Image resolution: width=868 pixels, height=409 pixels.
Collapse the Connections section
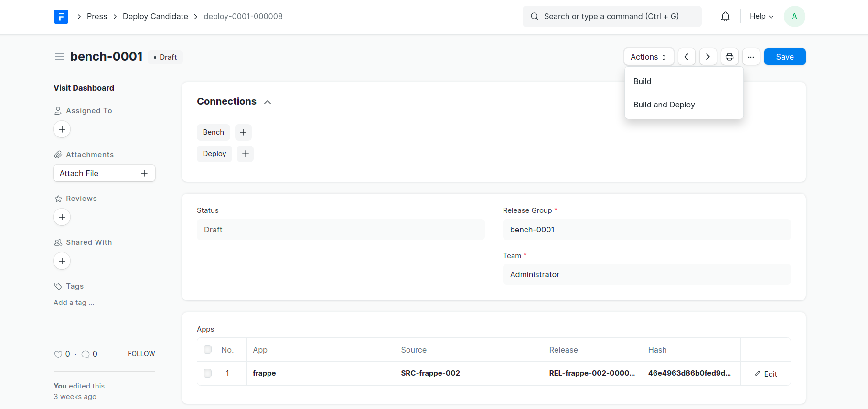[x=268, y=102]
